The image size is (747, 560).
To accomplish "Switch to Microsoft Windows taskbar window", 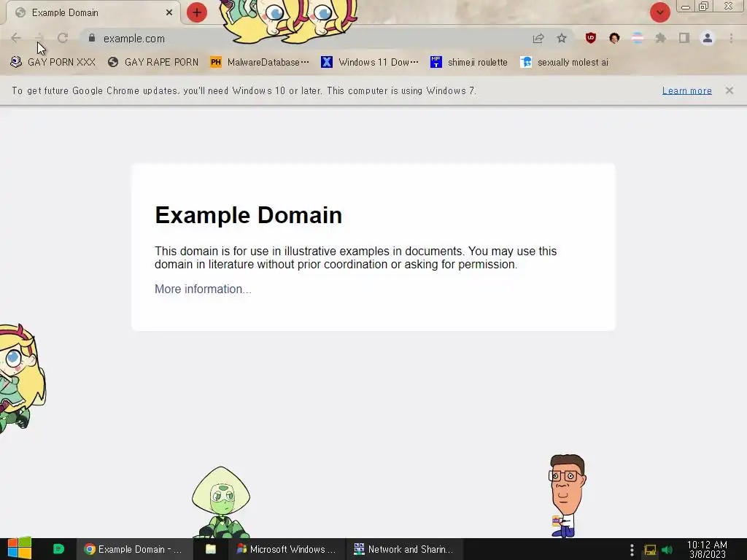I will 287,549.
